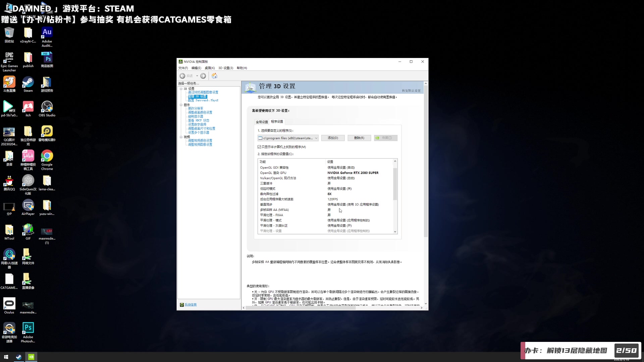644x362 pixels.
Task: Select the 三重缓冲 setting row
Action: point(326,183)
